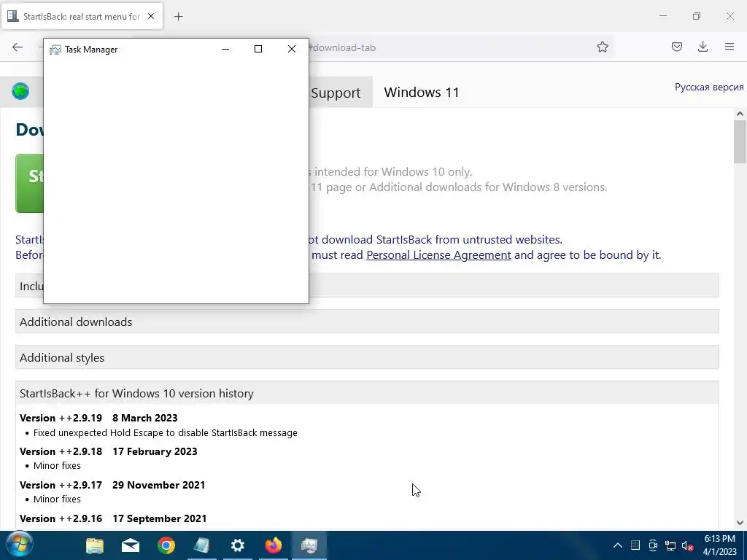Open the Support site tab

336,93
